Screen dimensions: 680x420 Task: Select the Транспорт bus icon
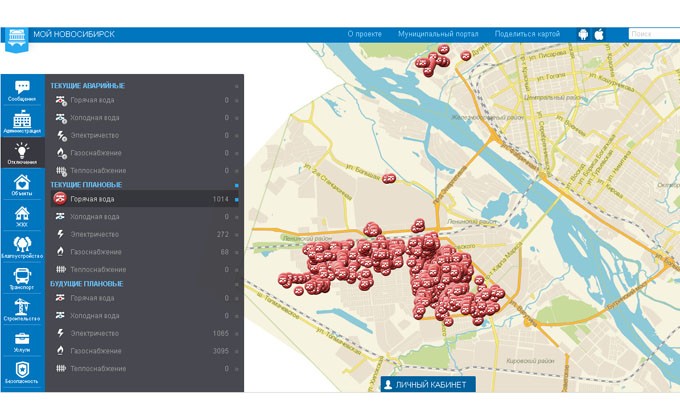point(22,278)
